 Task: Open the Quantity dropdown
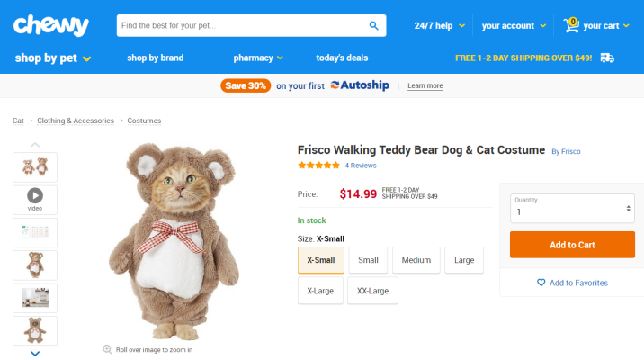571,209
